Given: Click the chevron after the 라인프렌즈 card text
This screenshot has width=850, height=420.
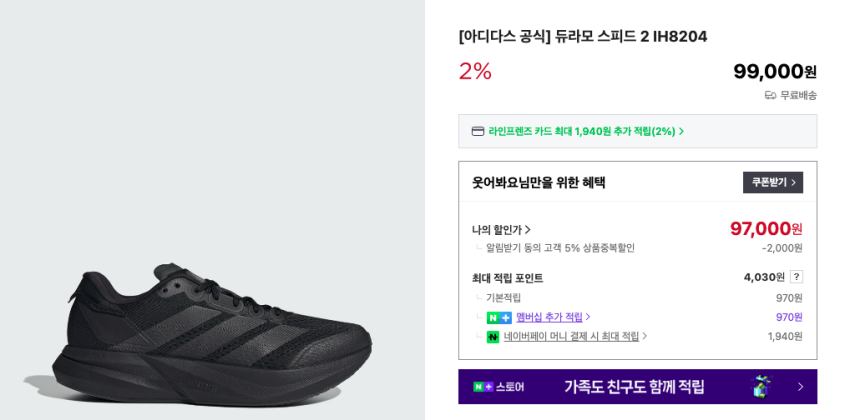Looking at the screenshot, I should [x=682, y=131].
